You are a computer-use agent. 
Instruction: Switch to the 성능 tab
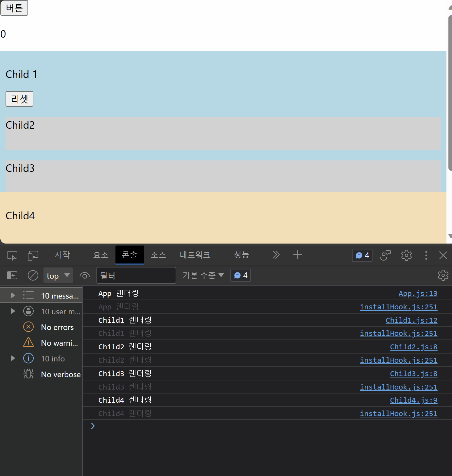tap(241, 255)
